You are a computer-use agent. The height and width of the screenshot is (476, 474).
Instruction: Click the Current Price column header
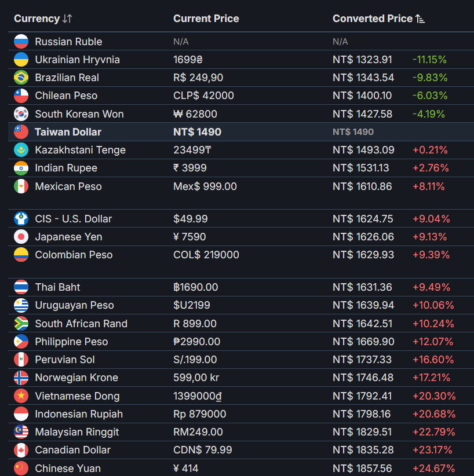(x=206, y=19)
